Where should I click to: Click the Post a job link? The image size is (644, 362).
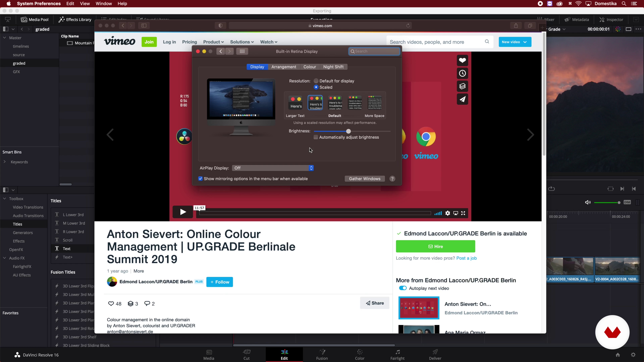point(467,258)
